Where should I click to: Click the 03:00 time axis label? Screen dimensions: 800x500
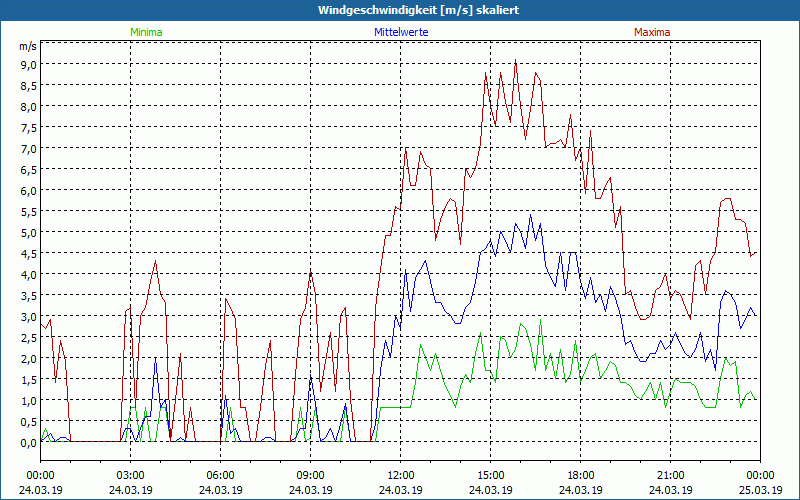tap(130, 475)
